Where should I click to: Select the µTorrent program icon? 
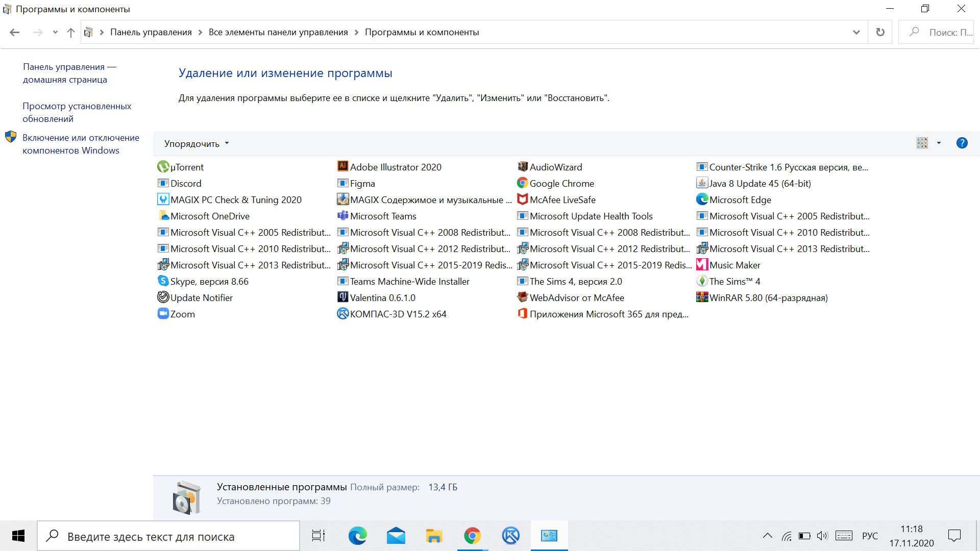(x=163, y=167)
